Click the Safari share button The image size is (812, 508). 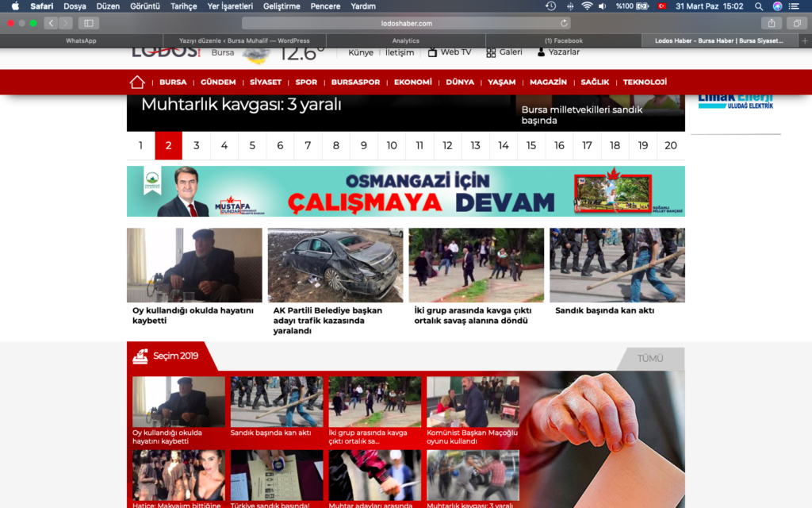772,23
